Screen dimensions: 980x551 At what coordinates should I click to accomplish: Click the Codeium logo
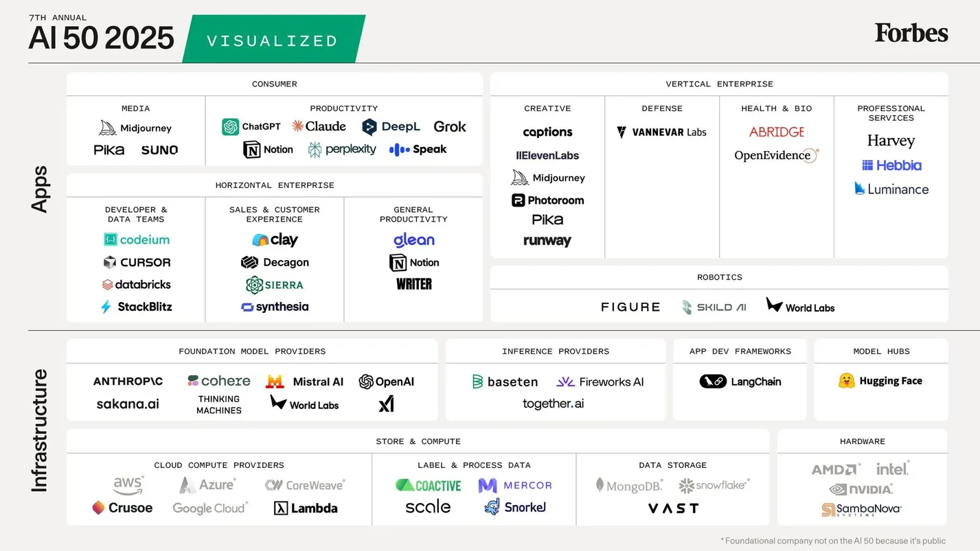pos(137,239)
